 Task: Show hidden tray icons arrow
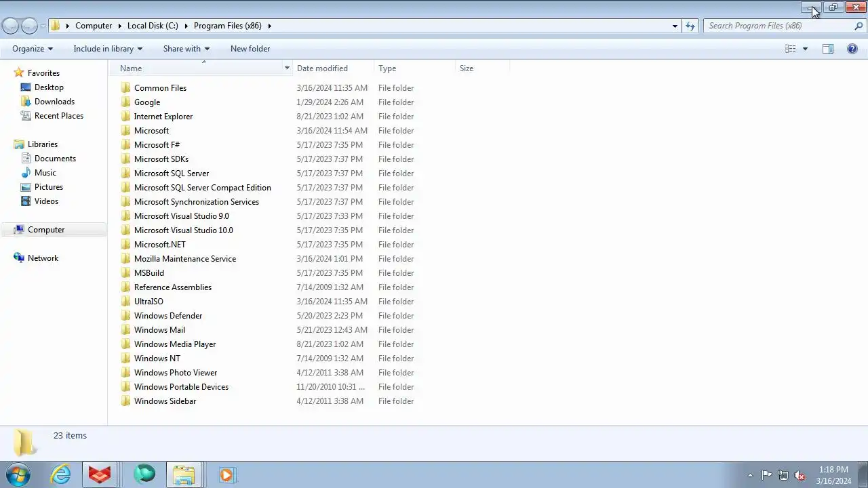[x=750, y=475]
